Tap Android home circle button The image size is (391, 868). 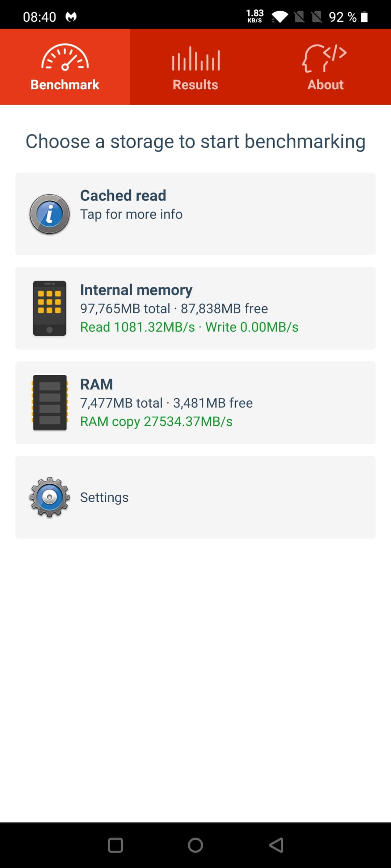click(195, 845)
